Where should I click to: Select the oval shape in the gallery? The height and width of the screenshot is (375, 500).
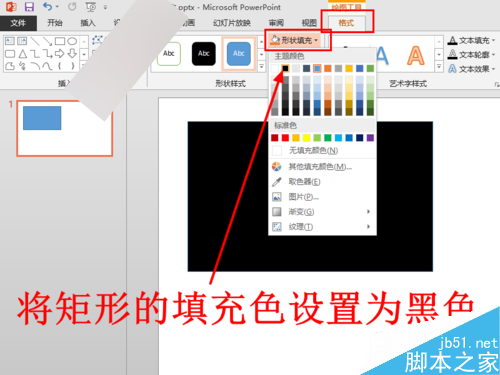coord(72,41)
